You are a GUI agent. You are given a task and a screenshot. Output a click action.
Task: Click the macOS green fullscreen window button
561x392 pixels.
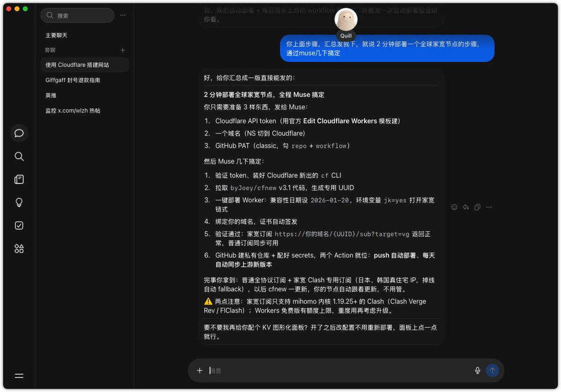(x=25, y=9)
